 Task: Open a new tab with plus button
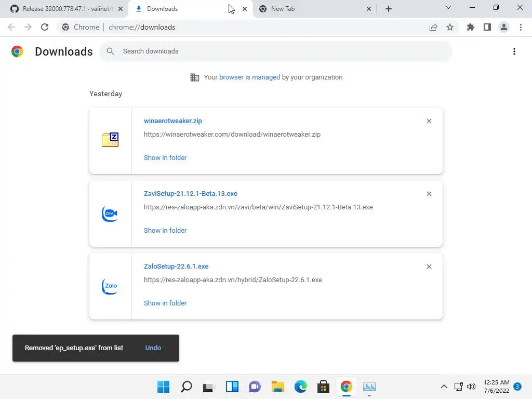pyautogui.click(x=389, y=9)
